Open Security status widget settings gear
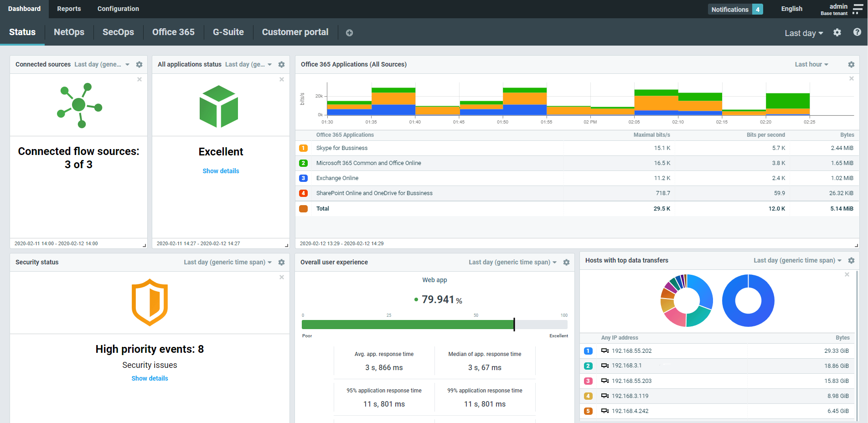Screen dimensions: 868x423 pos(282,263)
